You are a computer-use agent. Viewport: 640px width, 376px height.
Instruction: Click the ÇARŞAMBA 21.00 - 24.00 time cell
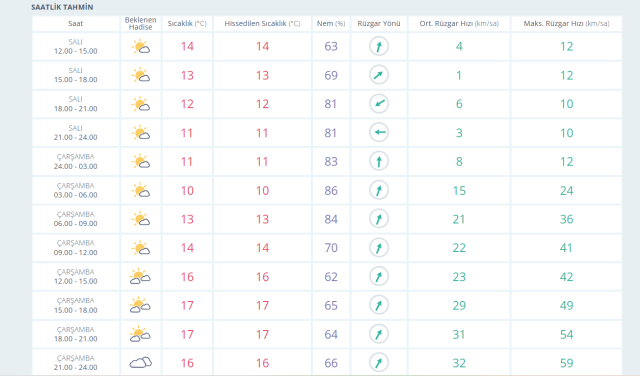[x=76, y=363]
